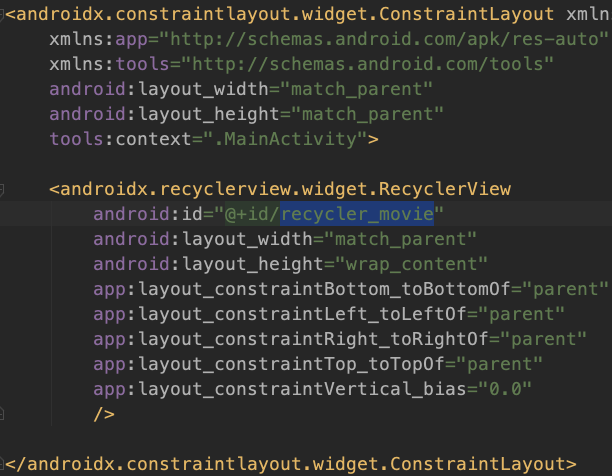Click the 'android:id' attribute name
This screenshot has height=476, width=612.
148,214
